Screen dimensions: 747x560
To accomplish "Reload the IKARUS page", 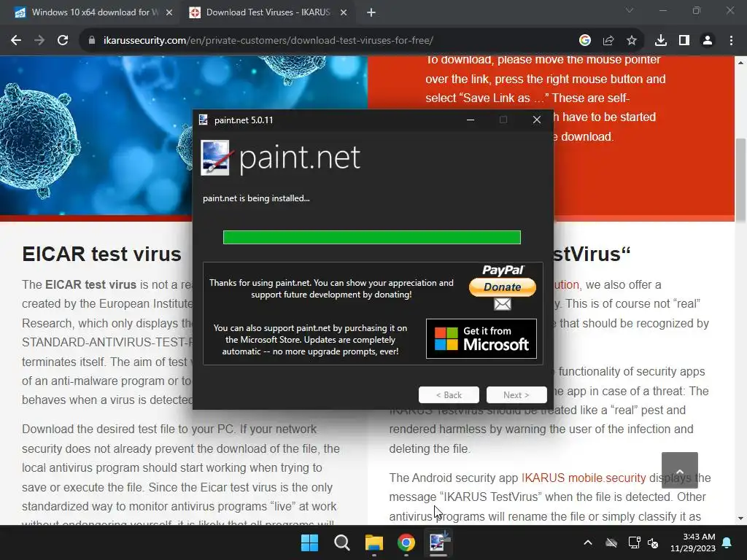I will click(63, 41).
